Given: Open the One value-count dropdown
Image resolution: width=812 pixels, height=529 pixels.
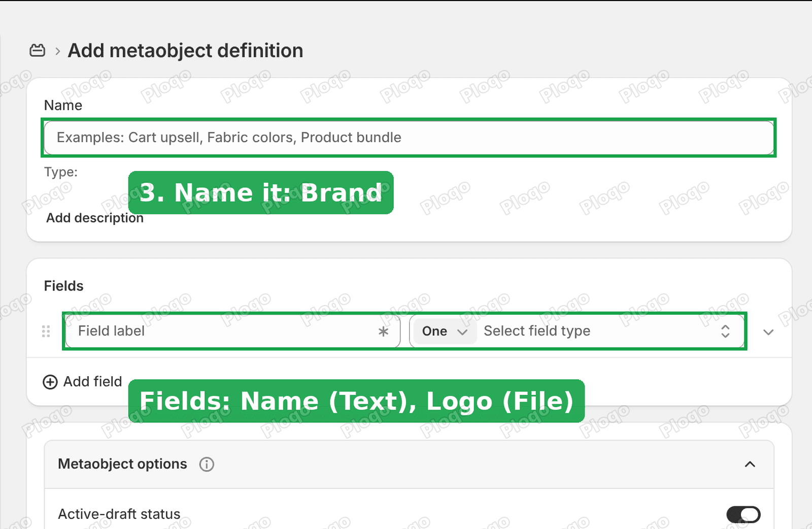Looking at the screenshot, I should [x=444, y=332].
